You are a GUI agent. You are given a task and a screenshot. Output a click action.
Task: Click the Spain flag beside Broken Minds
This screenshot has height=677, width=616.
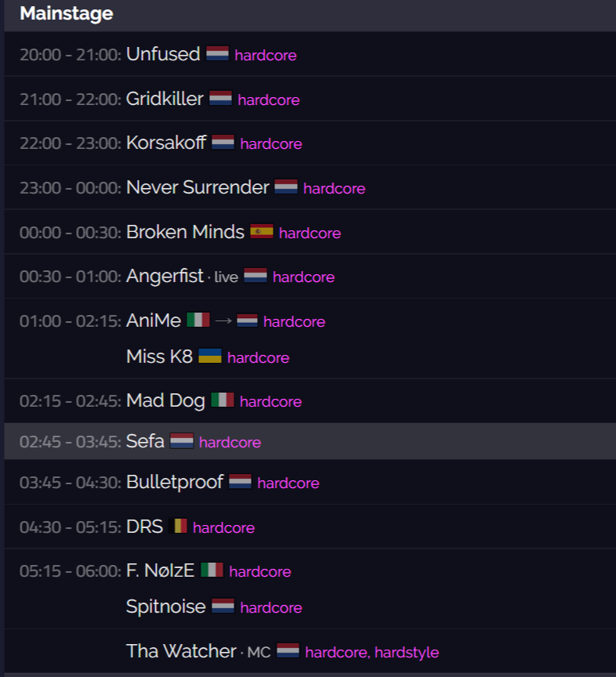[262, 231]
